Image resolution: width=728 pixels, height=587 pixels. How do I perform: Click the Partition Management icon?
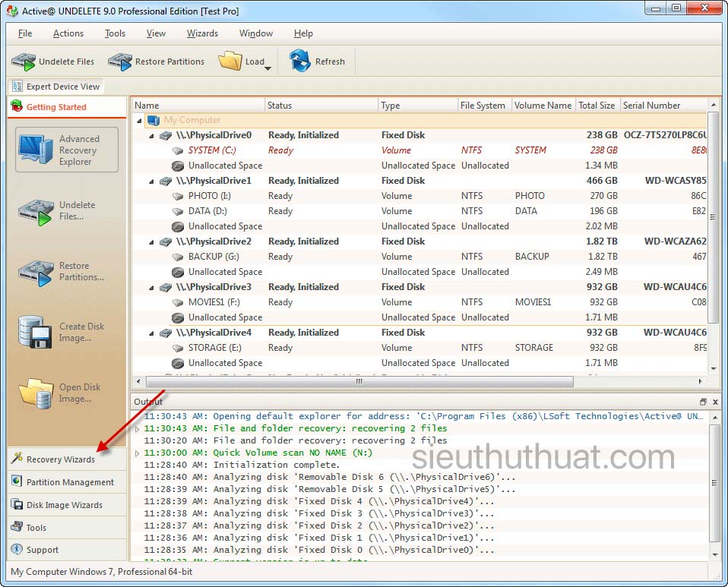click(x=17, y=481)
